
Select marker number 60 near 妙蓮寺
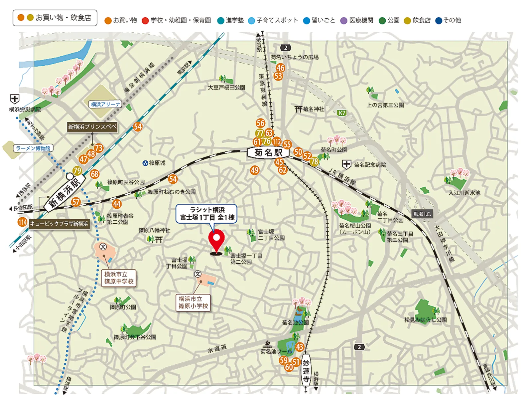(x=289, y=367)
